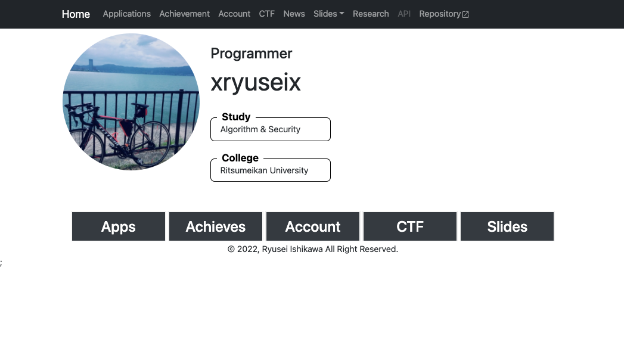Click the greyed-out API nav link
624x364 pixels.
click(404, 14)
